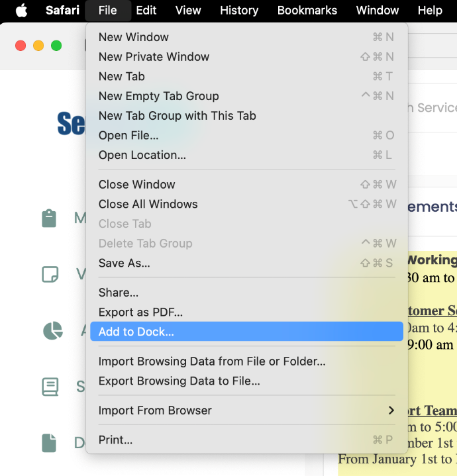Click the clipboard icon in sidebar
The image size is (457, 476).
[49, 218]
